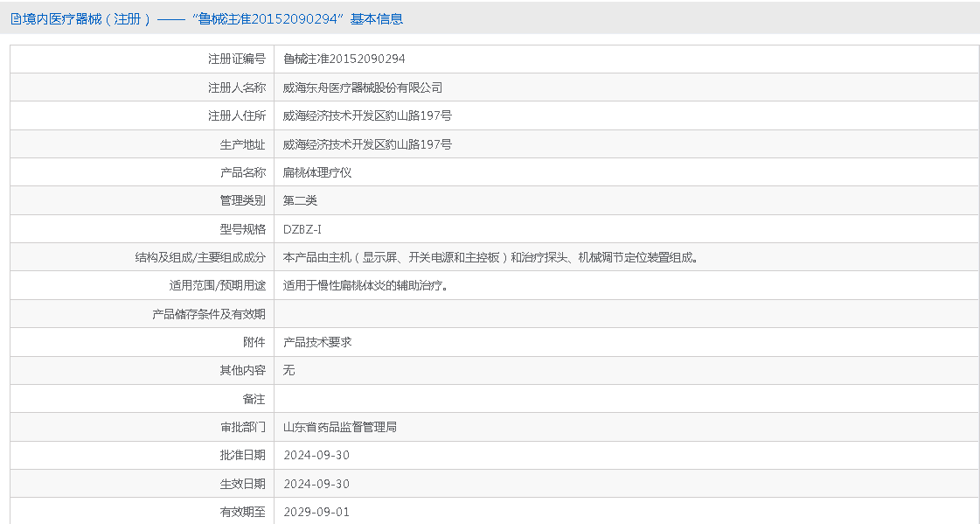Click the 其他内容 label
This screenshot has height=524, width=980.
[x=242, y=371]
